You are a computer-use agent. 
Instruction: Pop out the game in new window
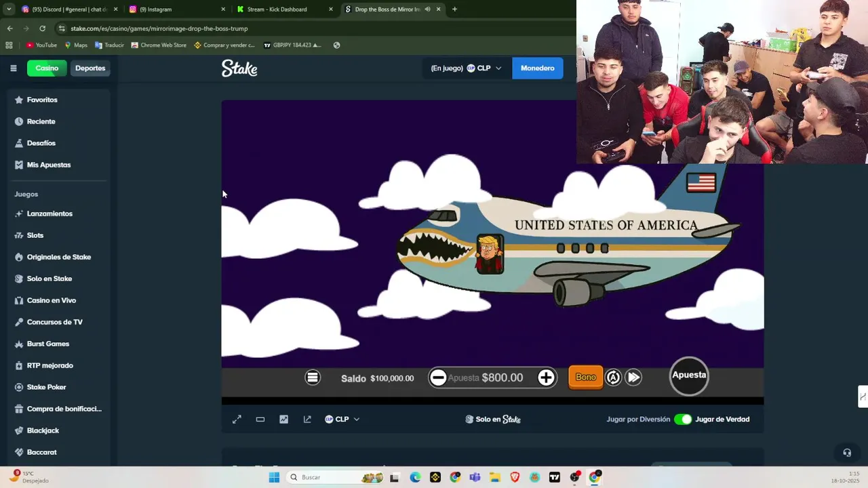307,420
